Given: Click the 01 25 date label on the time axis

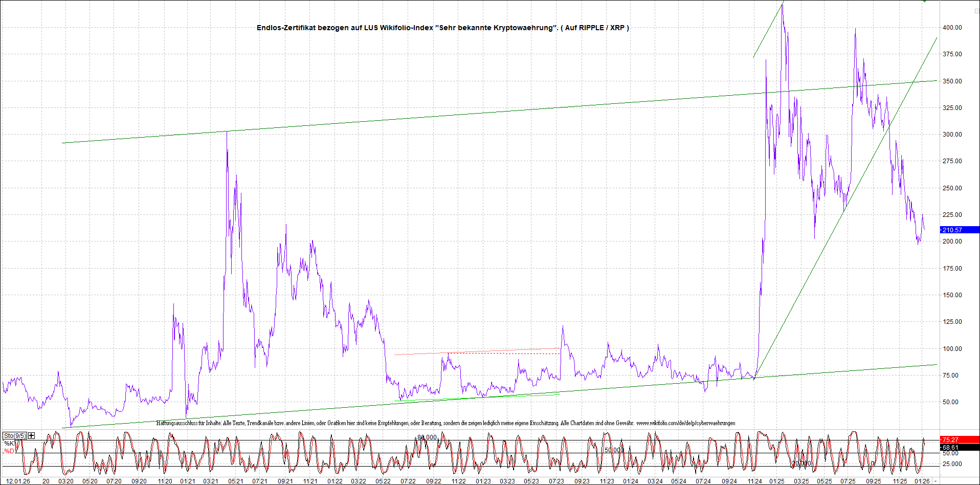Looking at the screenshot, I should [x=776, y=481].
